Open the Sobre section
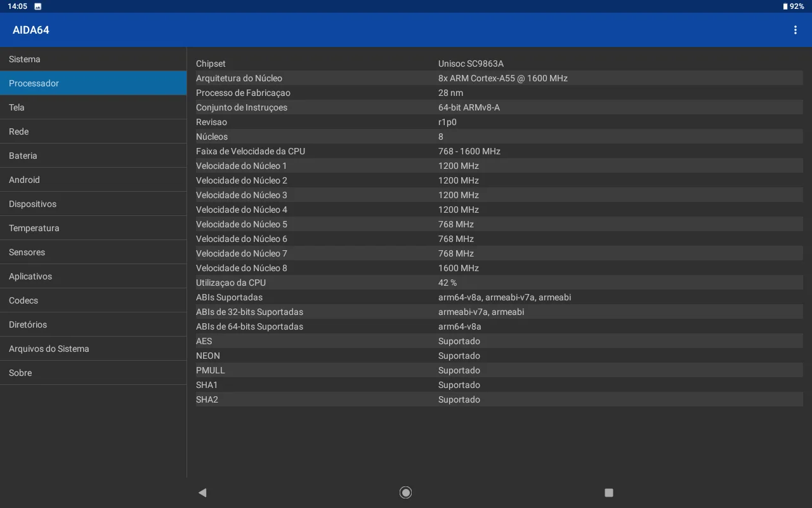 click(x=93, y=373)
